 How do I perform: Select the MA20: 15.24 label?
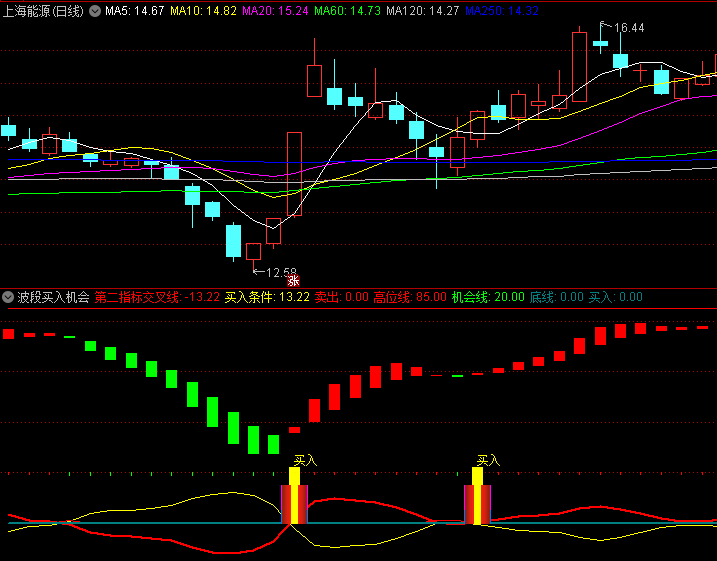click(275, 11)
